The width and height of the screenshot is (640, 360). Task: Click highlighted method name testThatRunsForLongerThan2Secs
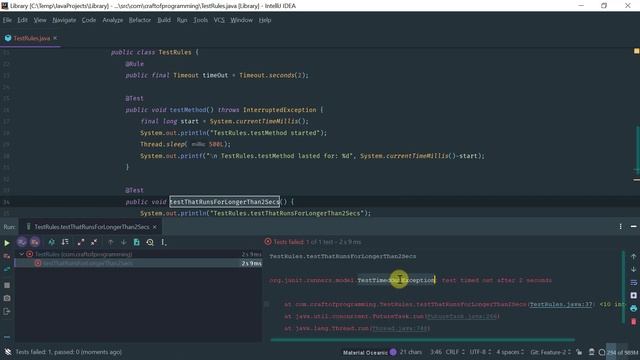click(x=224, y=202)
